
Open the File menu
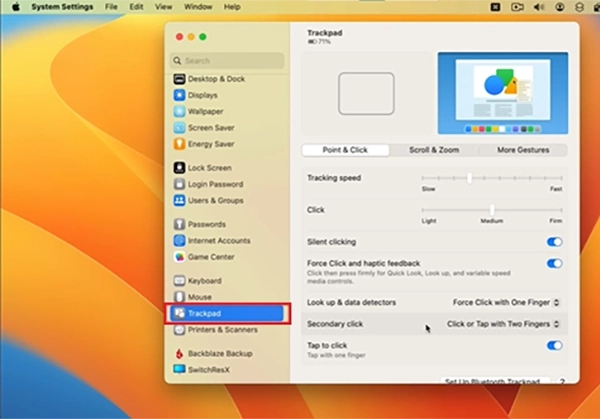(x=111, y=7)
